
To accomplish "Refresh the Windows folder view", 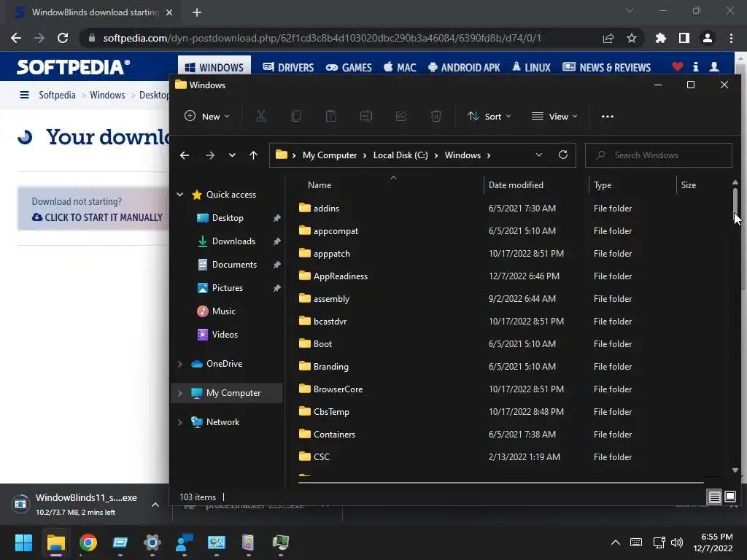I will [x=562, y=155].
